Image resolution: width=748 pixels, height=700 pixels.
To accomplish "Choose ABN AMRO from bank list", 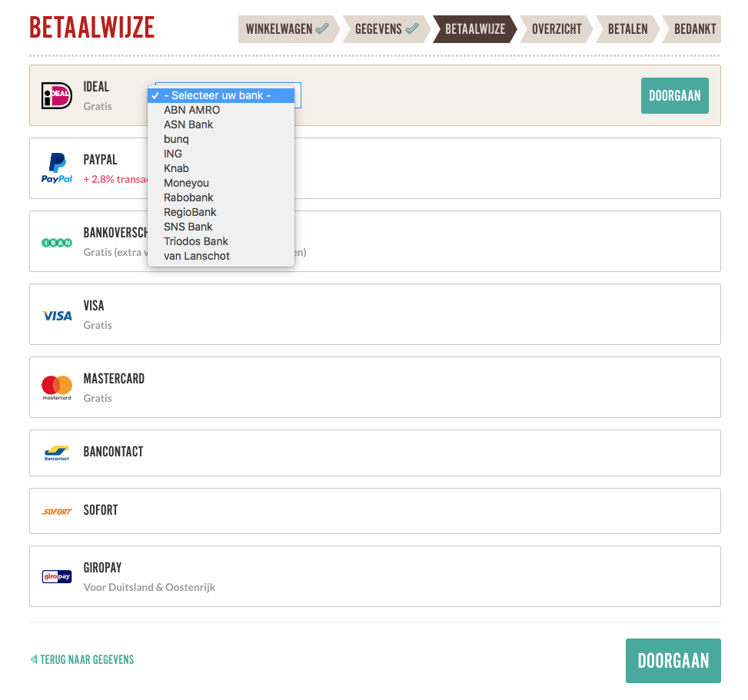I will pos(221,110).
